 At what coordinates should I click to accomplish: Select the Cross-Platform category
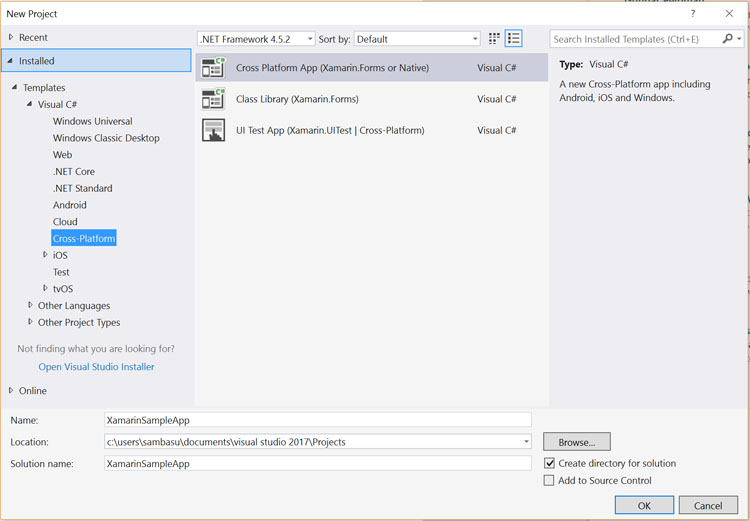pos(84,238)
